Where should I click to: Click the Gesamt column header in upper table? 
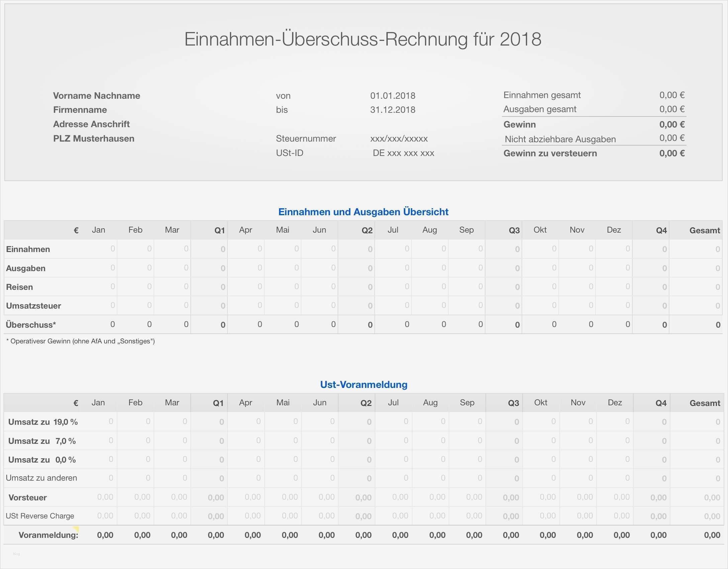tap(705, 230)
